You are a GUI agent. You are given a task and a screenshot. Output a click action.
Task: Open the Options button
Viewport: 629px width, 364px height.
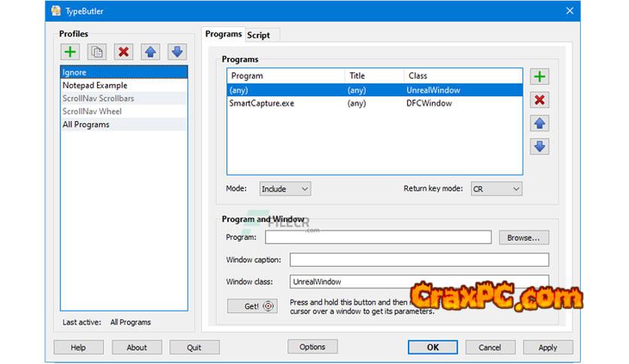pos(312,347)
